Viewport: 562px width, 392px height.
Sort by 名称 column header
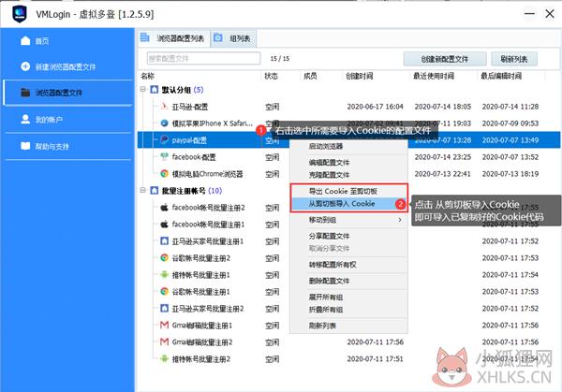click(147, 76)
